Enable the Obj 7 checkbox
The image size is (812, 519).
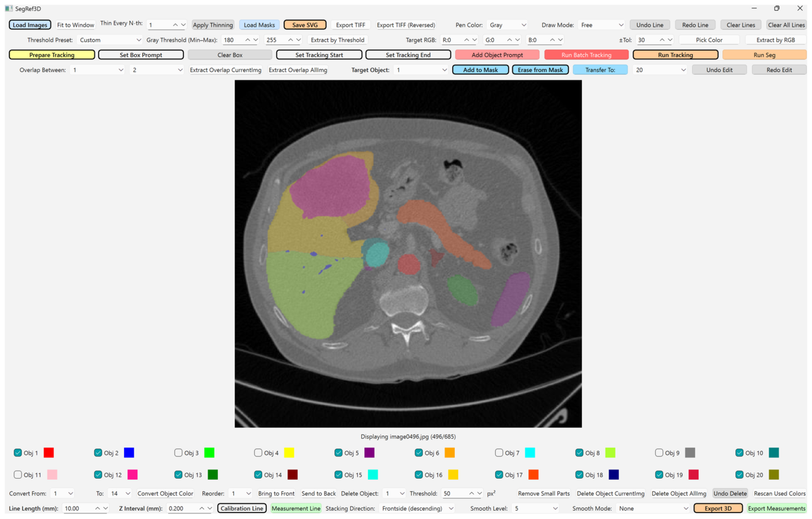point(499,452)
